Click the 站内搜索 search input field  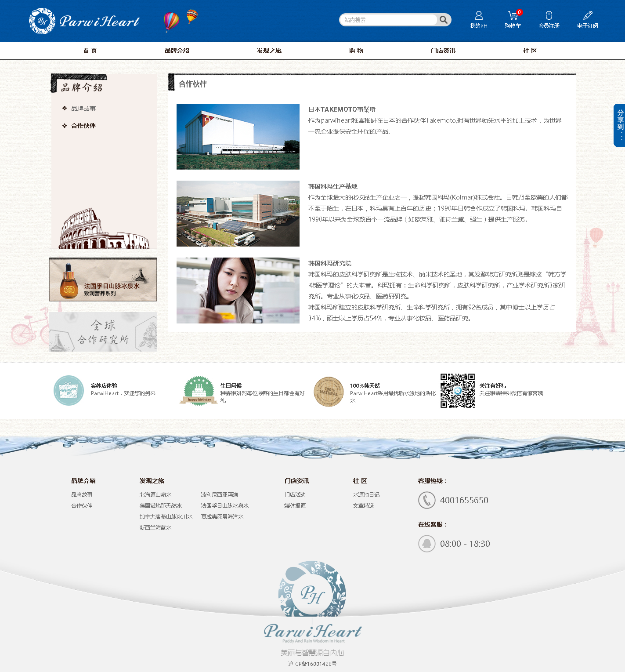(x=388, y=20)
